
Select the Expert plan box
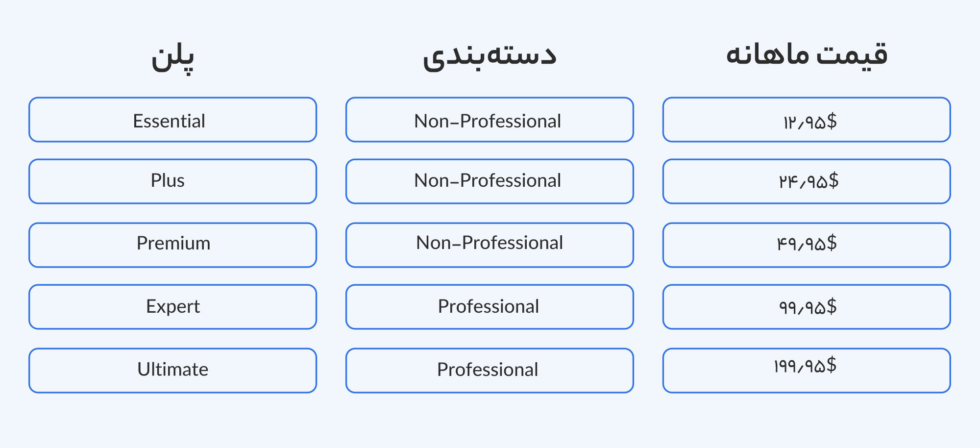[x=172, y=307]
